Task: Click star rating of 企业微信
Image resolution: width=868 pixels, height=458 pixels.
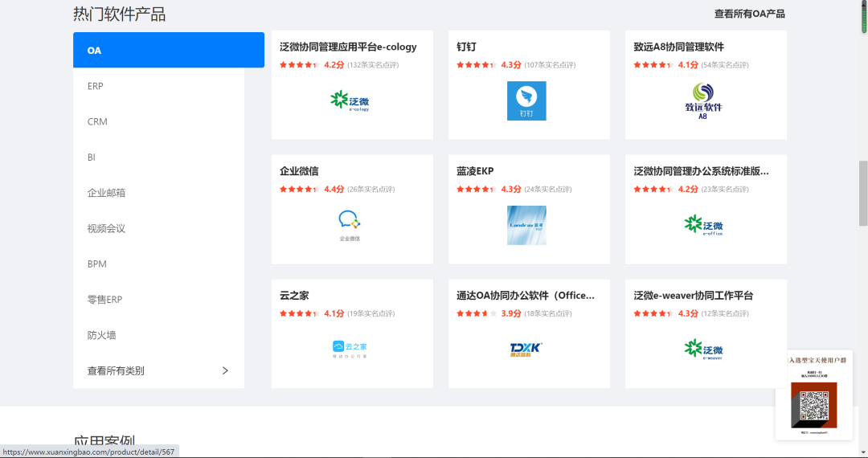Action: pyautogui.click(x=300, y=189)
